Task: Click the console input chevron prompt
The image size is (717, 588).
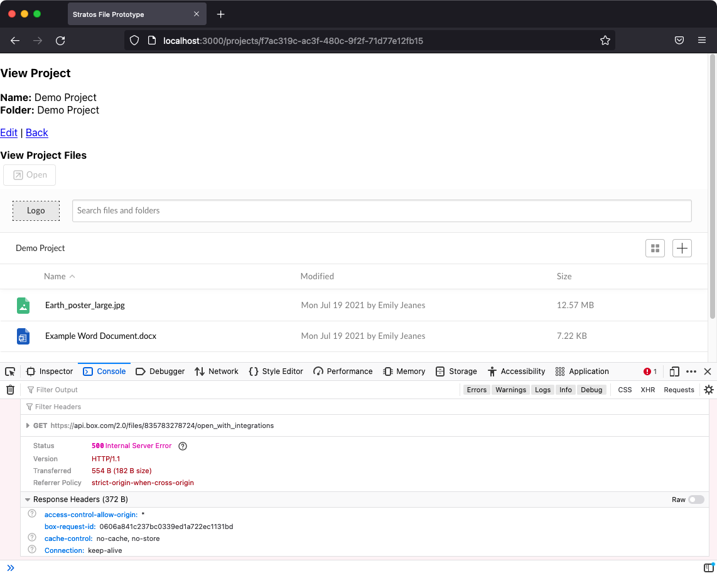Action: [x=11, y=568]
